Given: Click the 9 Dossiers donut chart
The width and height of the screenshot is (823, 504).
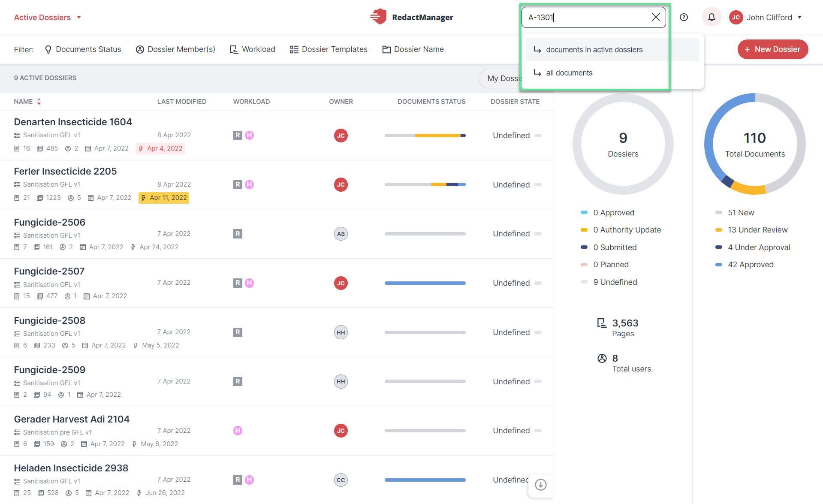Looking at the screenshot, I should pos(623,144).
